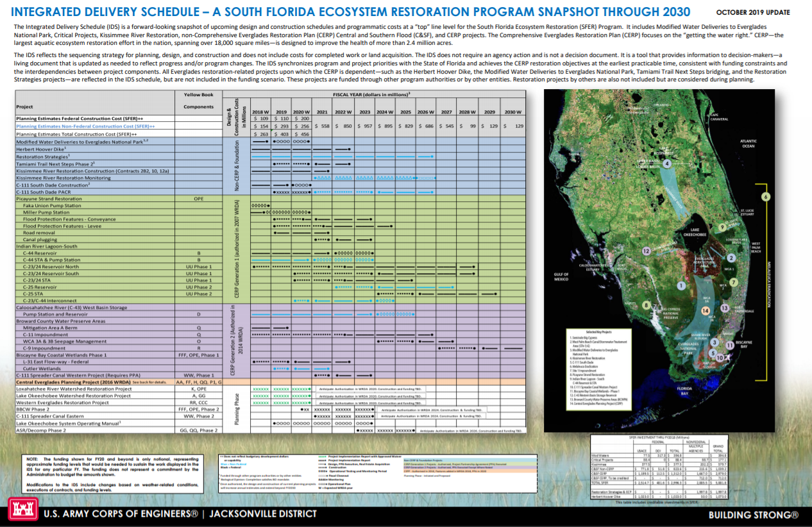Select map marker 4 in the Kissimmee Basin

point(666,163)
